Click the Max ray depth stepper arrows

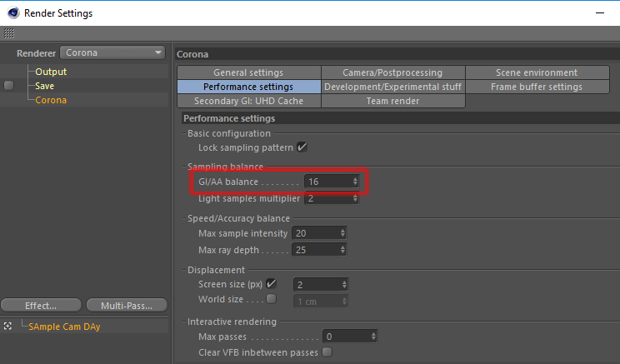click(x=342, y=250)
